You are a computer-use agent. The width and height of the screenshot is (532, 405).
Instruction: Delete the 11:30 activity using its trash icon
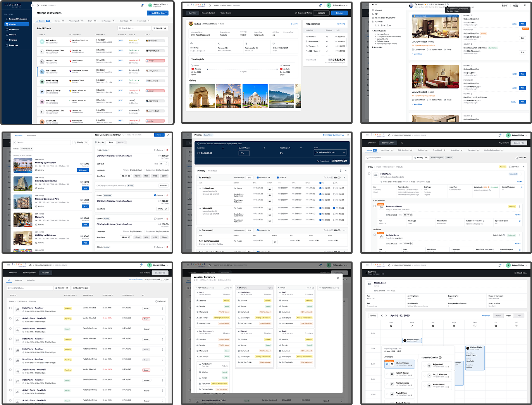(167, 150)
